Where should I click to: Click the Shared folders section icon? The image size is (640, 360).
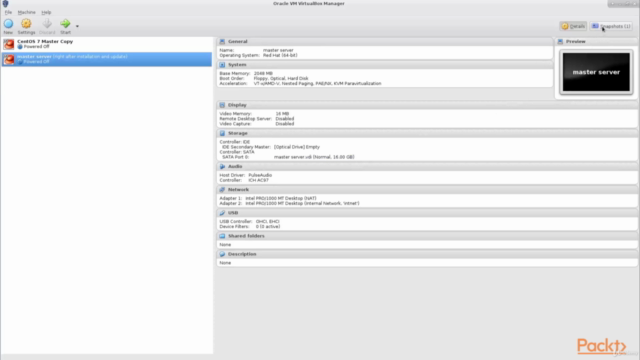pyautogui.click(x=222, y=236)
